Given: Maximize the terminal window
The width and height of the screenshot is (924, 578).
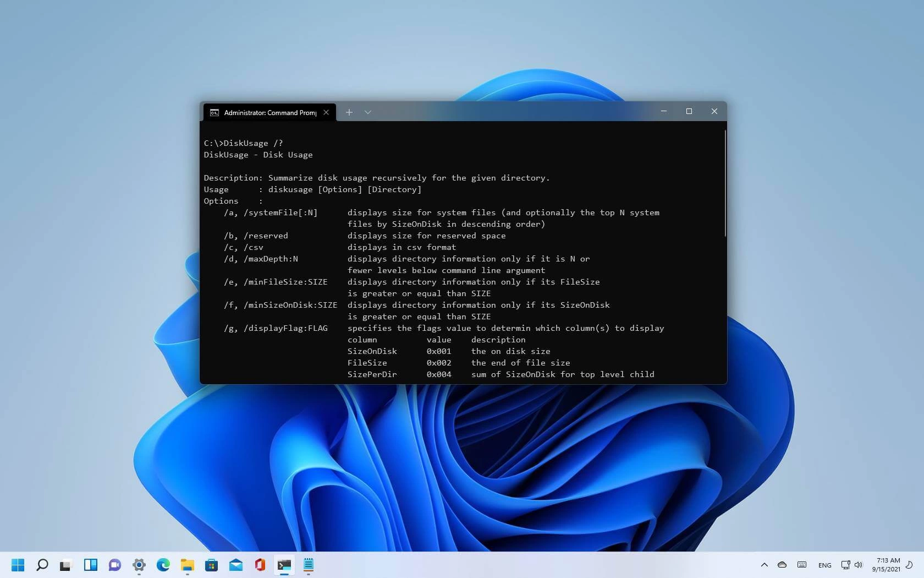Looking at the screenshot, I should coord(689,111).
